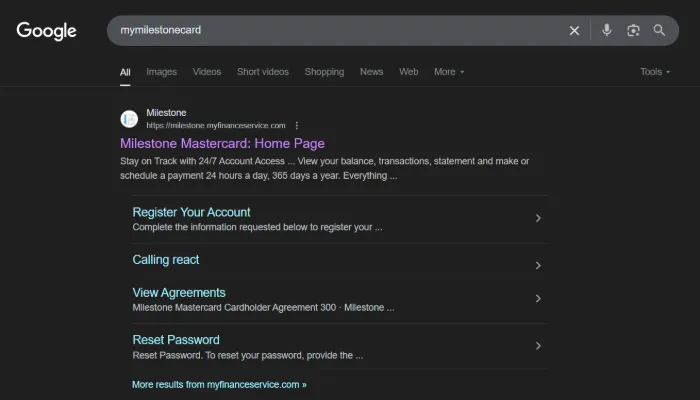The height and width of the screenshot is (400, 700).
Task: Open the Reset Password sitelink
Action: 176,340
